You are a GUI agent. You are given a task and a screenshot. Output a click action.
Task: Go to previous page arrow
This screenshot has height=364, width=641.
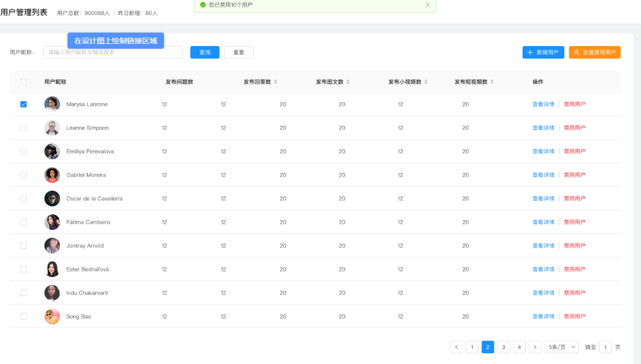tap(457, 347)
